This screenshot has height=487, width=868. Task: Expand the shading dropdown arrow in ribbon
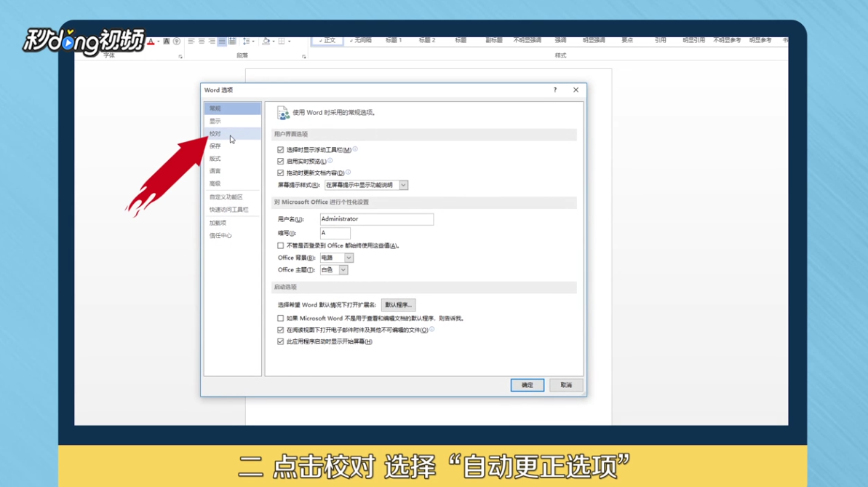(x=274, y=41)
